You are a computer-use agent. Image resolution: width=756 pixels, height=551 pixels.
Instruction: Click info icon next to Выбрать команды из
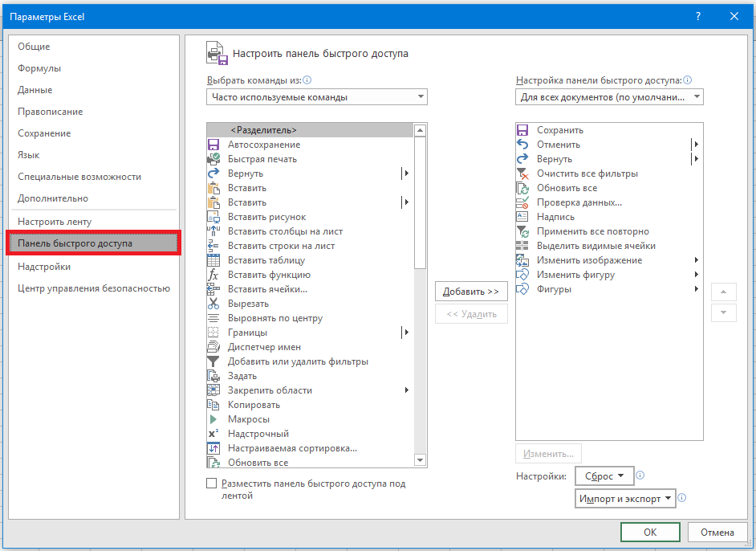point(307,80)
